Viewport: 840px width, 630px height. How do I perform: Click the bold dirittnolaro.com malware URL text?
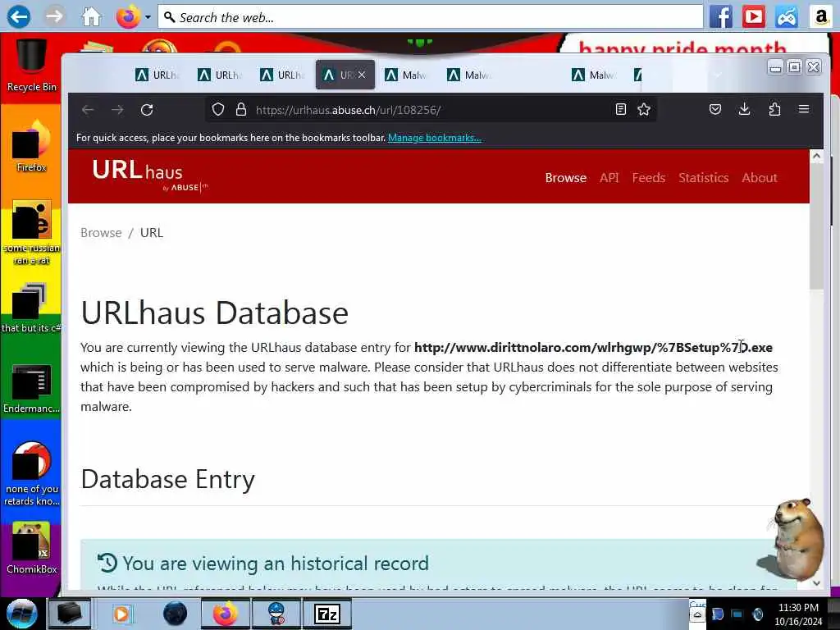coord(594,347)
